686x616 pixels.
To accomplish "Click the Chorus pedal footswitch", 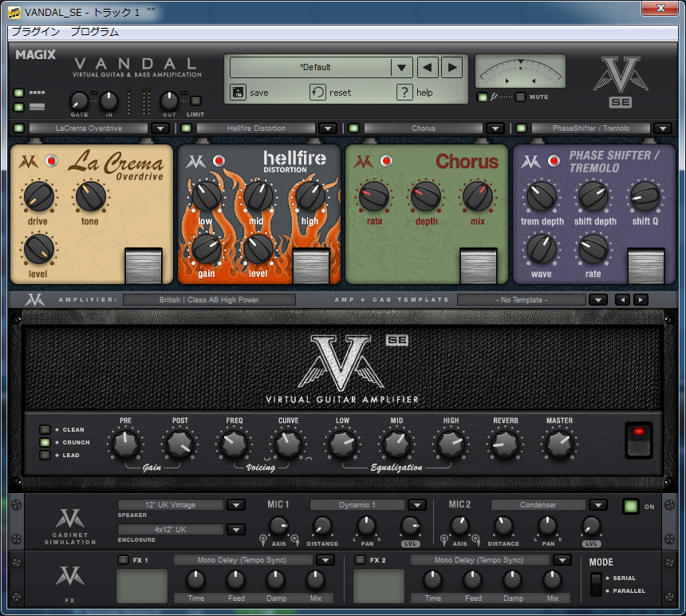I will [x=478, y=266].
